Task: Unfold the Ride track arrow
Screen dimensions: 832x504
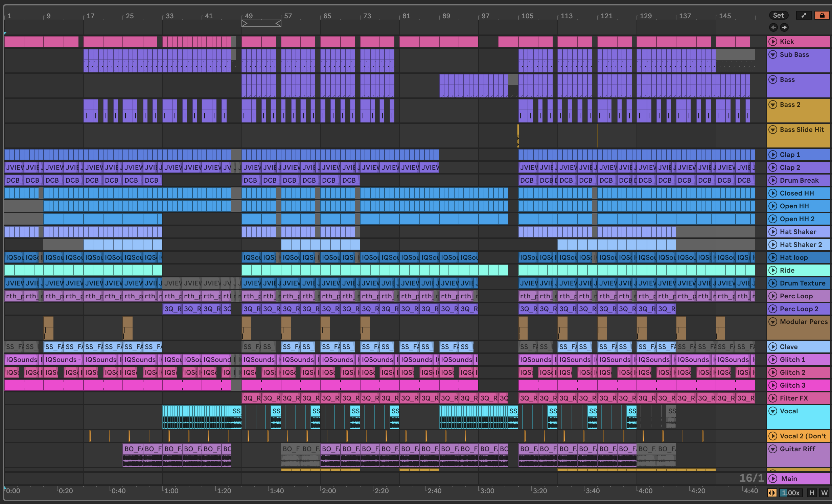Action: (x=773, y=270)
